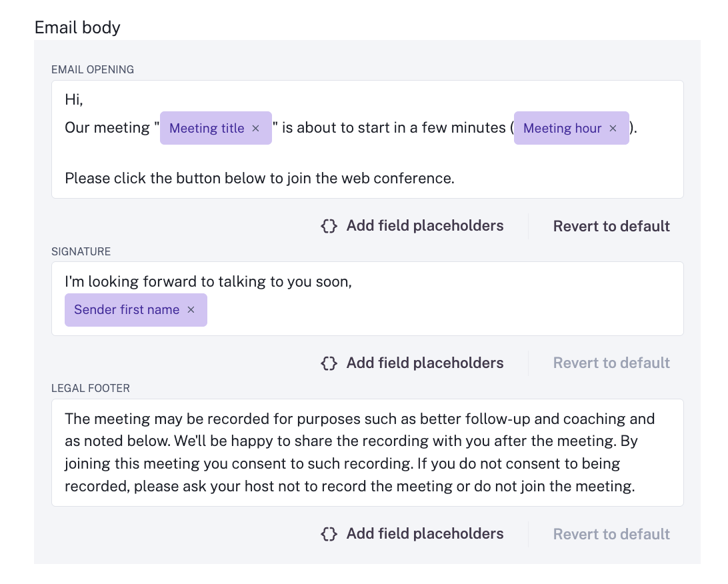The width and height of the screenshot is (728, 584).
Task: Click the curly braces icon below the signature box
Action: point(328,363)
